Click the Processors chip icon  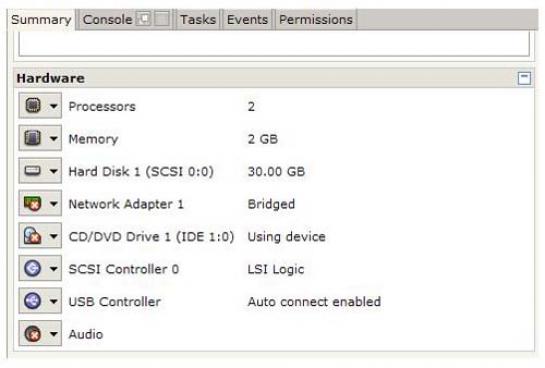33,106
